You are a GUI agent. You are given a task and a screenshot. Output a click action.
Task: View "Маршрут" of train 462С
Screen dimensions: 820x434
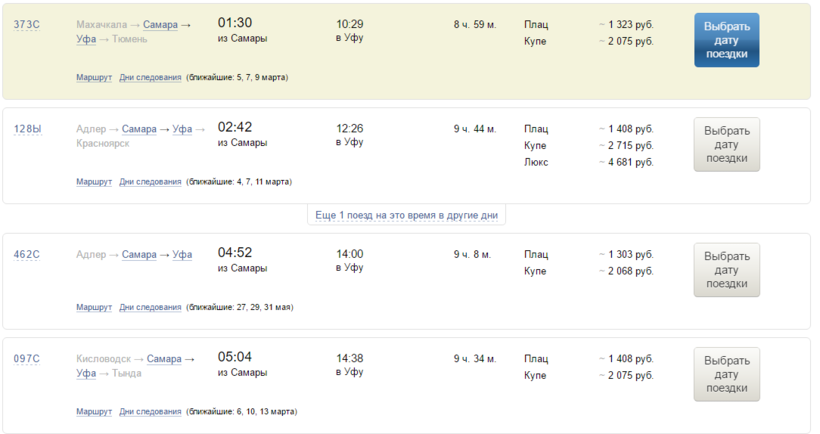pos(94,307)
